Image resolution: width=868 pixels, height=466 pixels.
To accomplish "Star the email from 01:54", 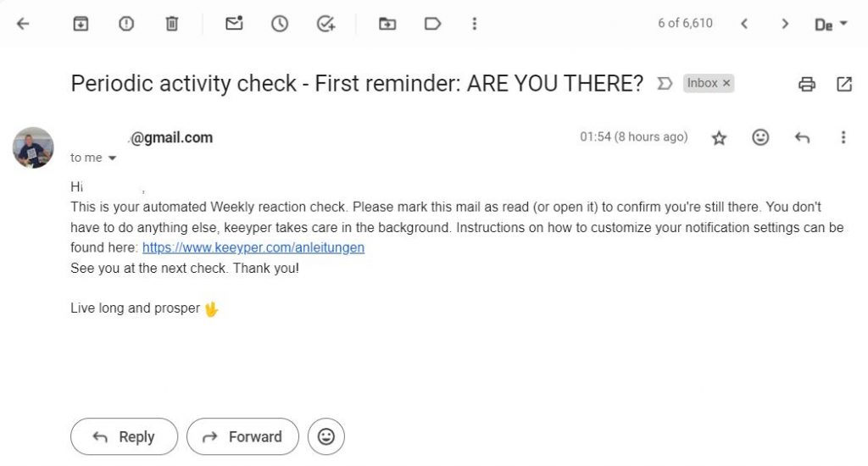I will pyautogui.click(x=719, y=137).
